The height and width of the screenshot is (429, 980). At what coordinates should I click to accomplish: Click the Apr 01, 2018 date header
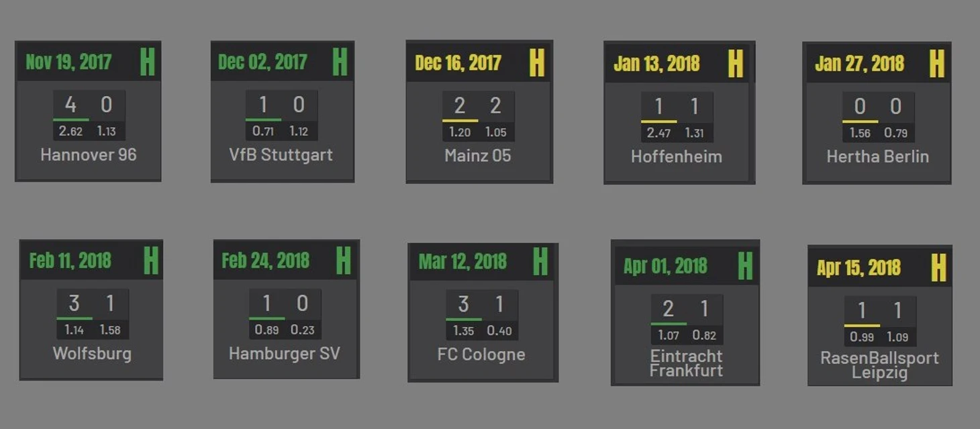tap(665, 266)
